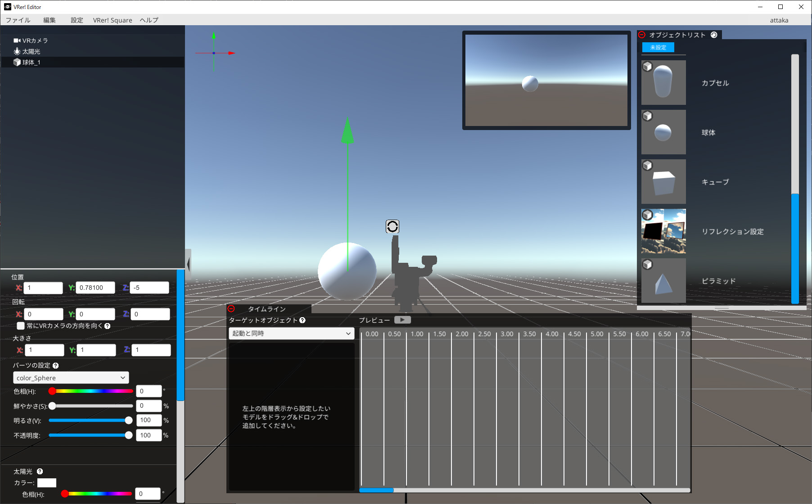Image resolution: width=812 pixels, height=504 pixels.
Task: Open the ファイル menu
Action: click(x=18, y=20)
